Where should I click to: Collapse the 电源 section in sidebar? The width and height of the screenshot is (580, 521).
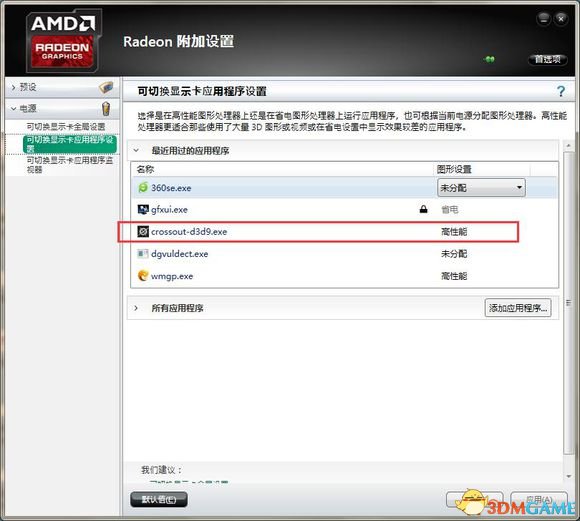[14, 109]
